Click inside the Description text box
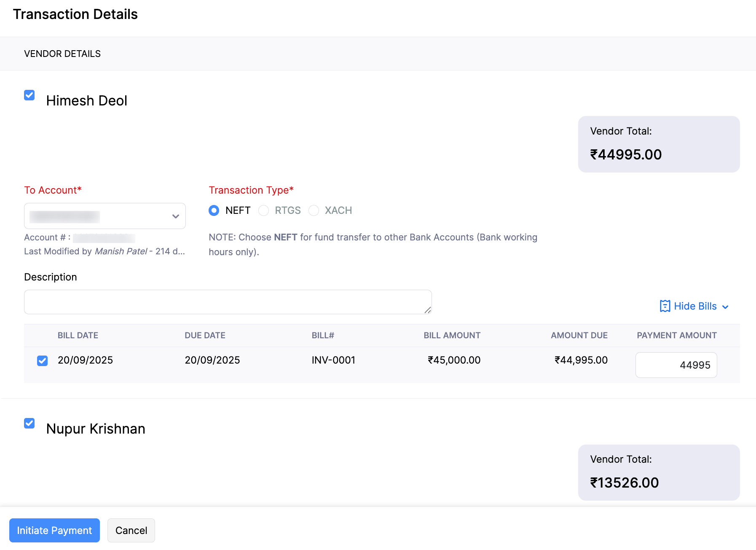The image size is (756, 550). point(228,302)
